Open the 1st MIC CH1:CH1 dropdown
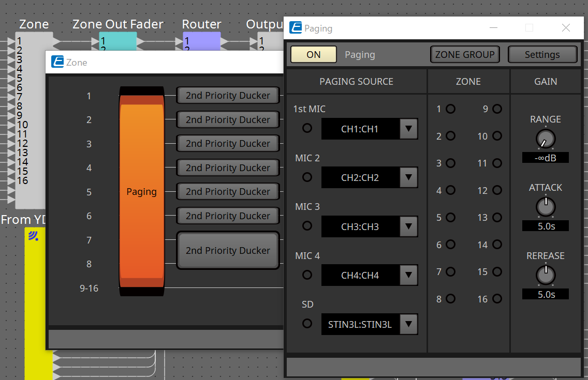The height and width of the screenshot is (380, 588). [x=408, y=129]
